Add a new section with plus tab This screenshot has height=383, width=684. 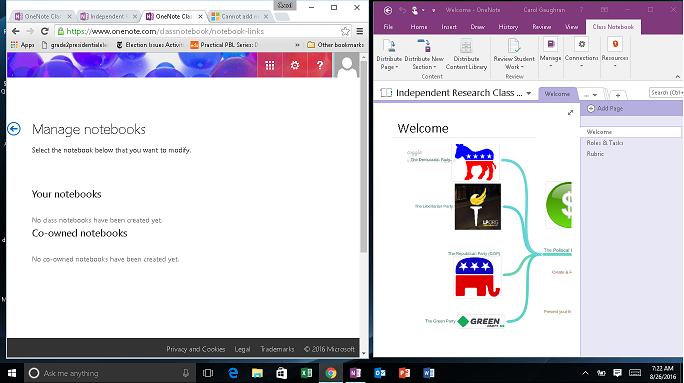pos(618,95)
